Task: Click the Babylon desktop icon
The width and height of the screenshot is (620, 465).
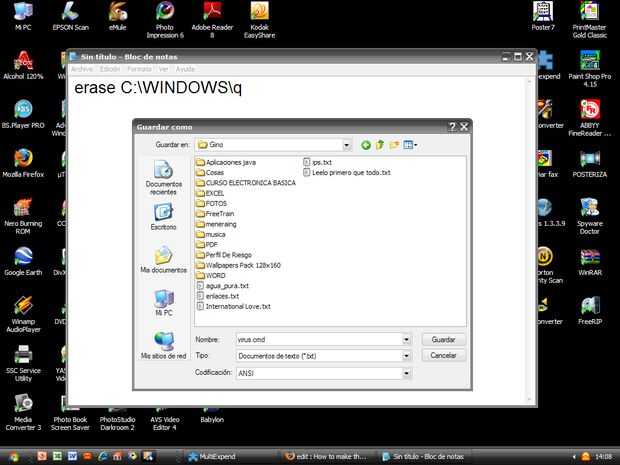Action: 212,414
